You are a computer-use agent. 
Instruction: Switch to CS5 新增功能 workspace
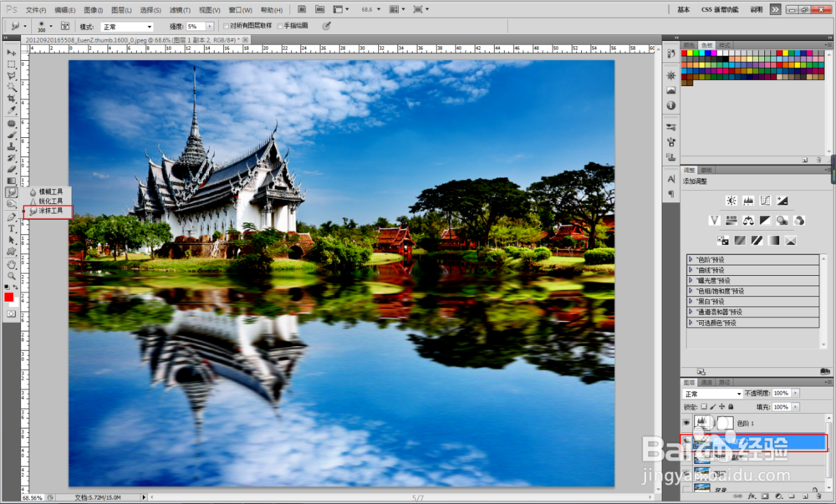pyautogui.click(x=719, y=9)
